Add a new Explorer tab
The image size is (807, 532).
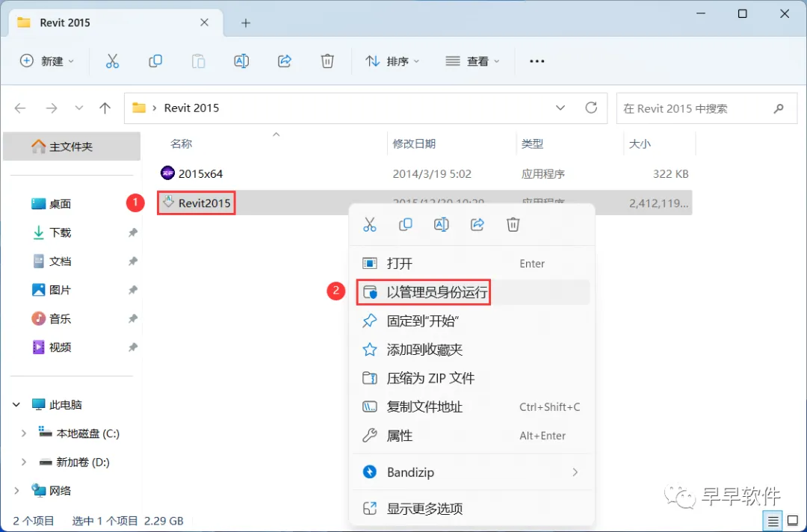click(x=246, y=22)
